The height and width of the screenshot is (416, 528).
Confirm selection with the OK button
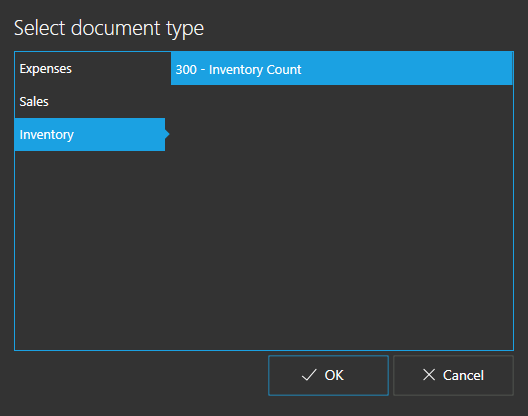(328, 375)
